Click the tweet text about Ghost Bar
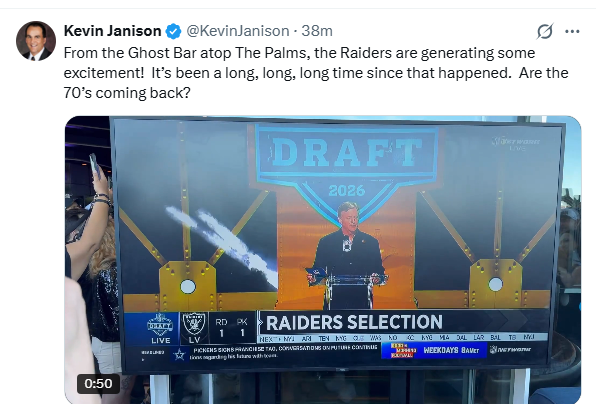Screen dimensions: 596x404 [316, 73]
